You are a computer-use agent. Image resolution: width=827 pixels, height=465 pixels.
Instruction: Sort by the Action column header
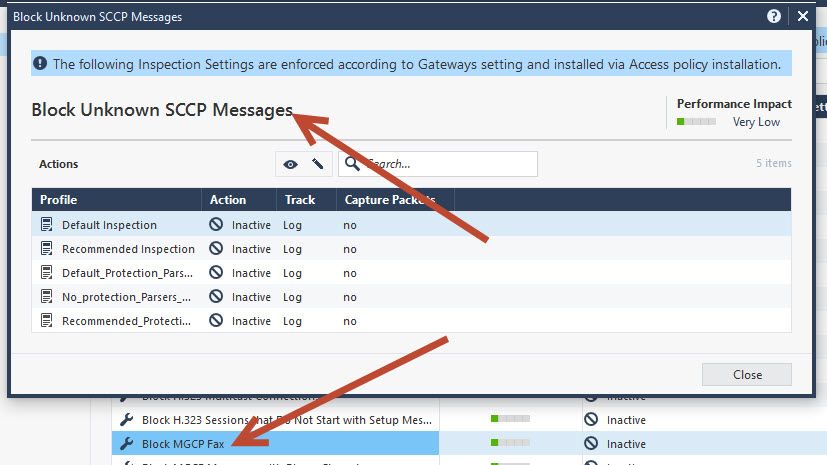pyautogui.click(x=239, y=200)
